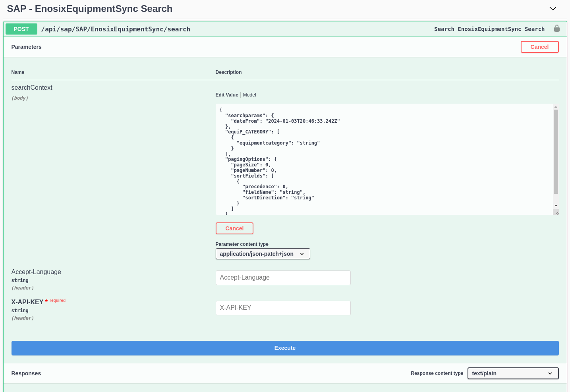The image size is (570, 392).
Task: Focus the Accept-Language input field
Action: (x=283, y=278)
